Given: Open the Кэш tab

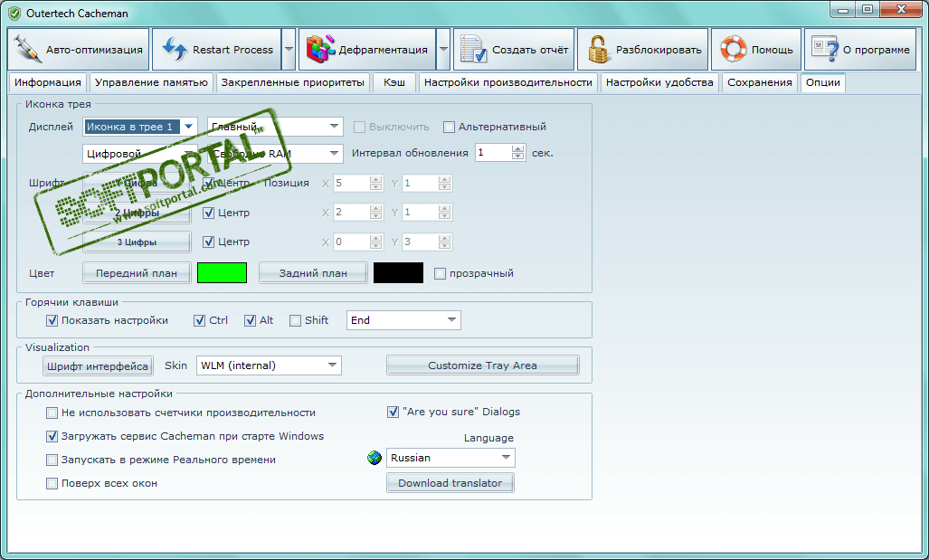Looking at the screenshot, I should coord(394,82).
